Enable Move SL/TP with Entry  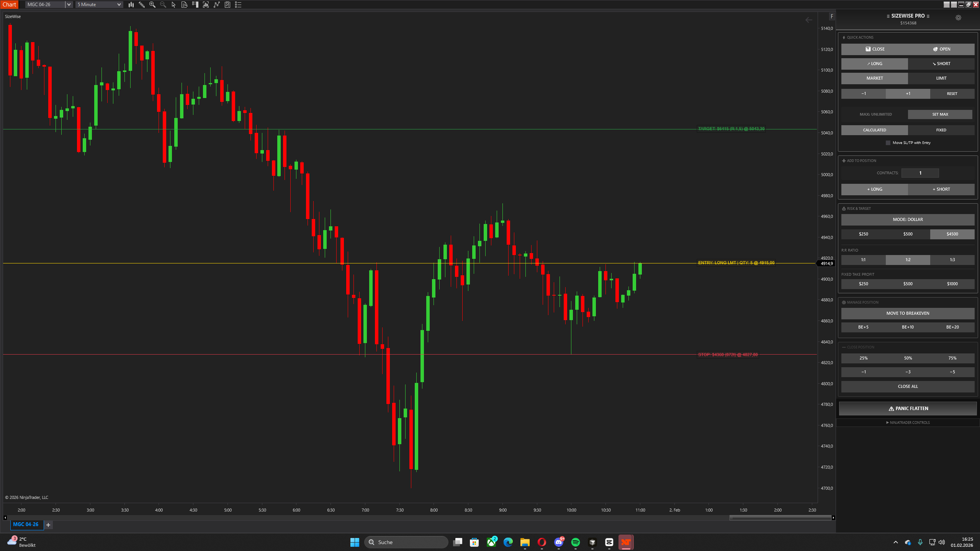point(888,142)
